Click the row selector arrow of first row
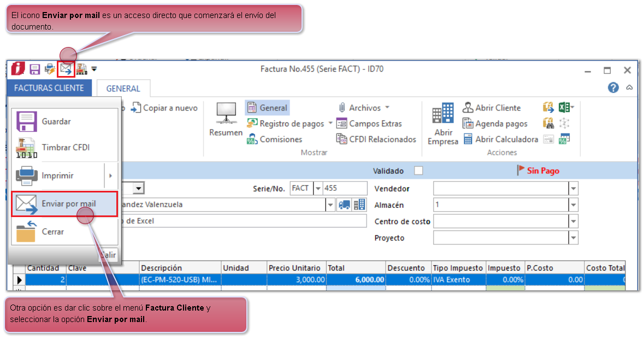Image resolution: width=644 pixels, height=339 pixels. [19, 280]
